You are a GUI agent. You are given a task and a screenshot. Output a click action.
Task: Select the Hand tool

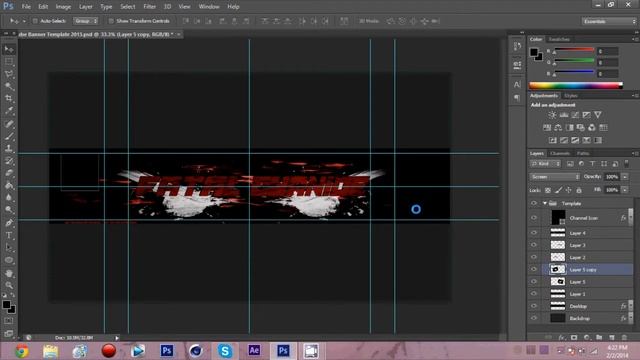pyautogui.click(x=9, y=273)
